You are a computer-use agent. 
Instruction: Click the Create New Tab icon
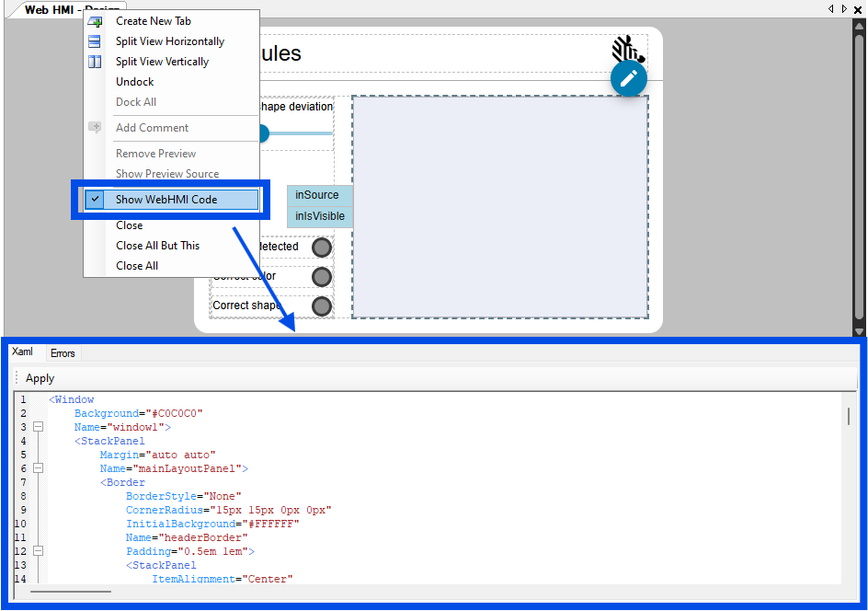pyautogui.click(x=95, y=20)
